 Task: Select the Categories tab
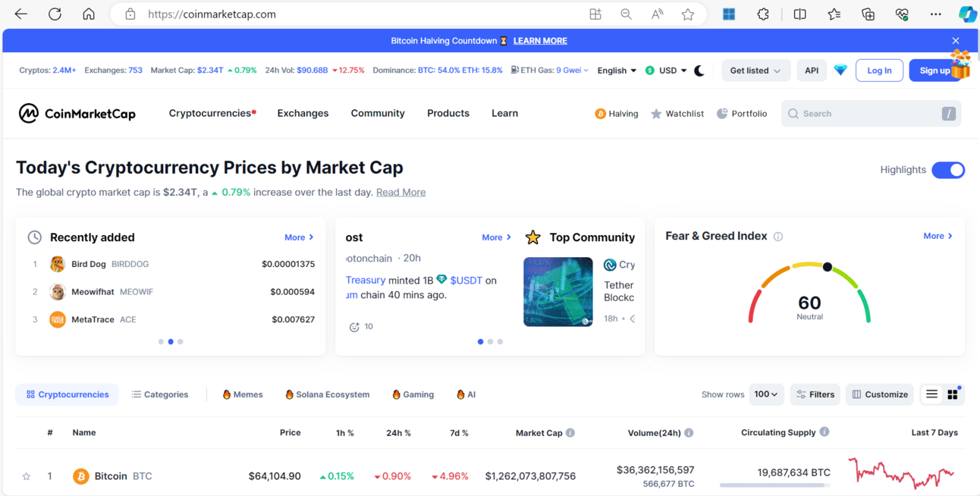pyautogui.click(x=159, y=394)
